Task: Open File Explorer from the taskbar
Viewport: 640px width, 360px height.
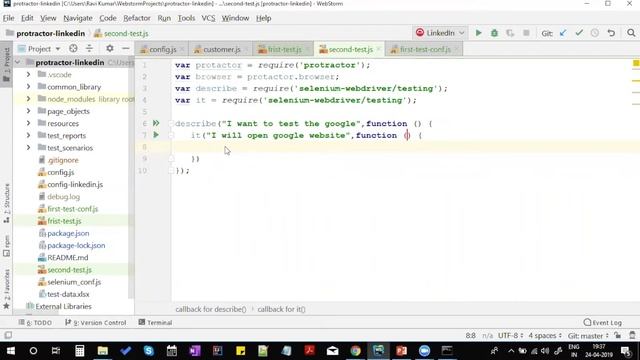Action: coord(102,351)
